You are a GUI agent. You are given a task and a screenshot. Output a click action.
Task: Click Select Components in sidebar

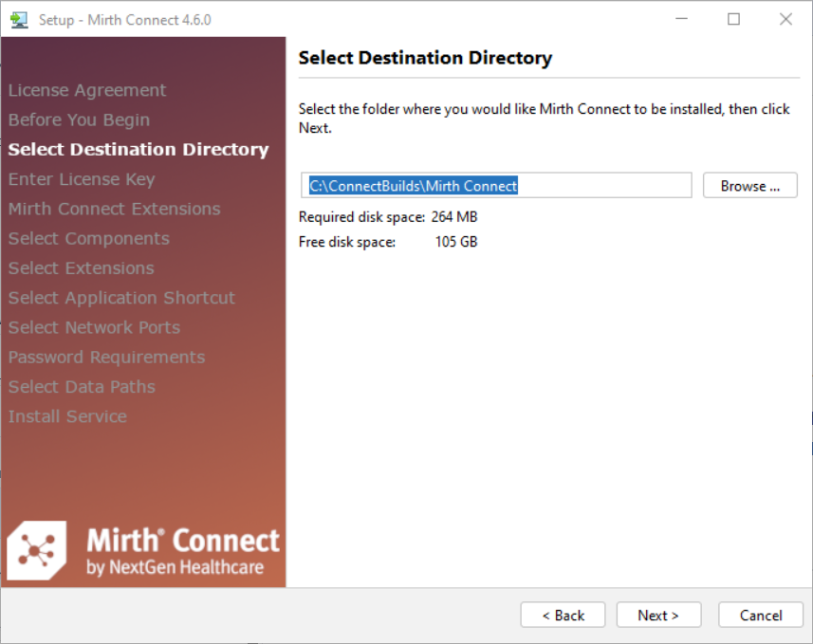(89, 238)
